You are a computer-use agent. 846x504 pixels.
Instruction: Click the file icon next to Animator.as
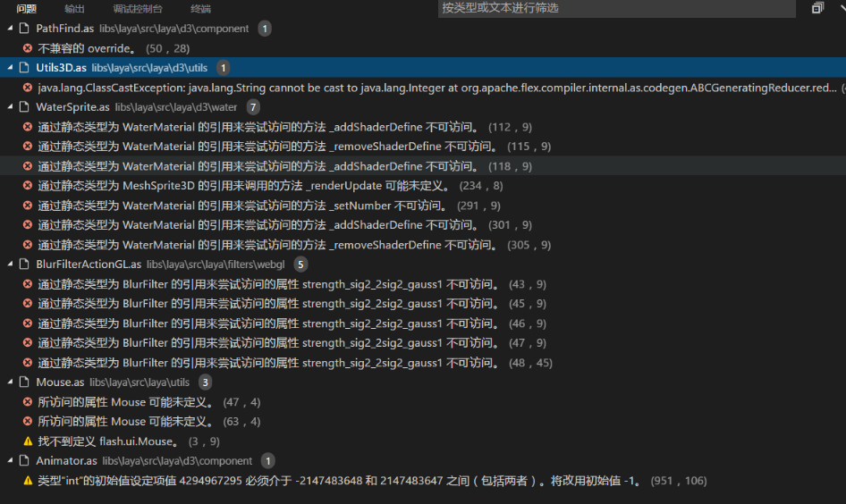point(24,461)
